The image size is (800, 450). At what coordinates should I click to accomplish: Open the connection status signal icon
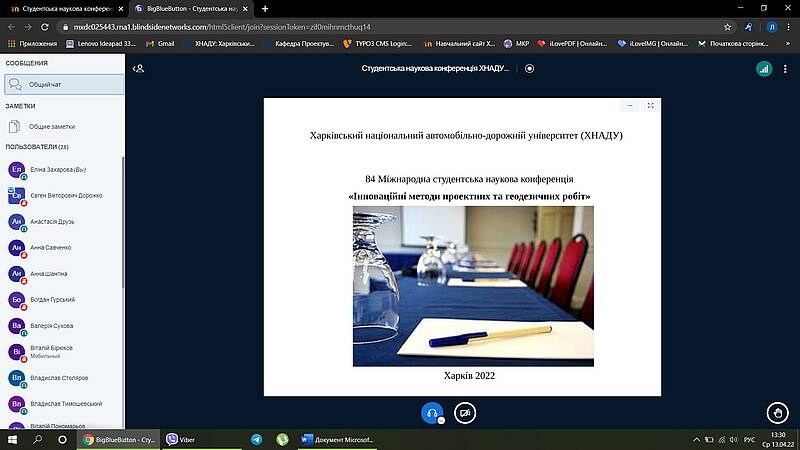(x=764, y=69)
